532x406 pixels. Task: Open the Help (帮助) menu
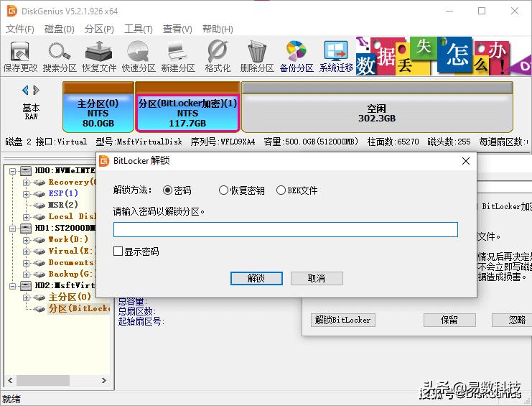(218, 29)
